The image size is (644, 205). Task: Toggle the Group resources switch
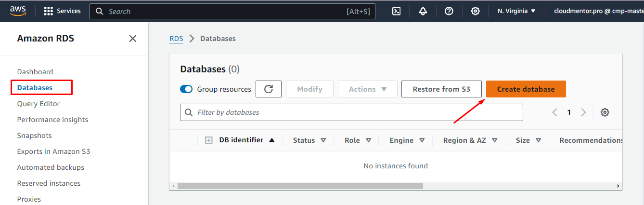[x=186, y=89]
